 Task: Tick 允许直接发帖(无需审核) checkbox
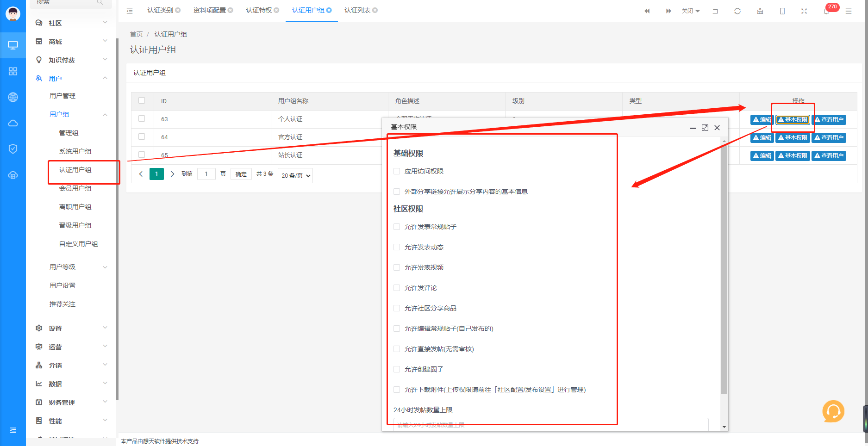coord(397,349)
